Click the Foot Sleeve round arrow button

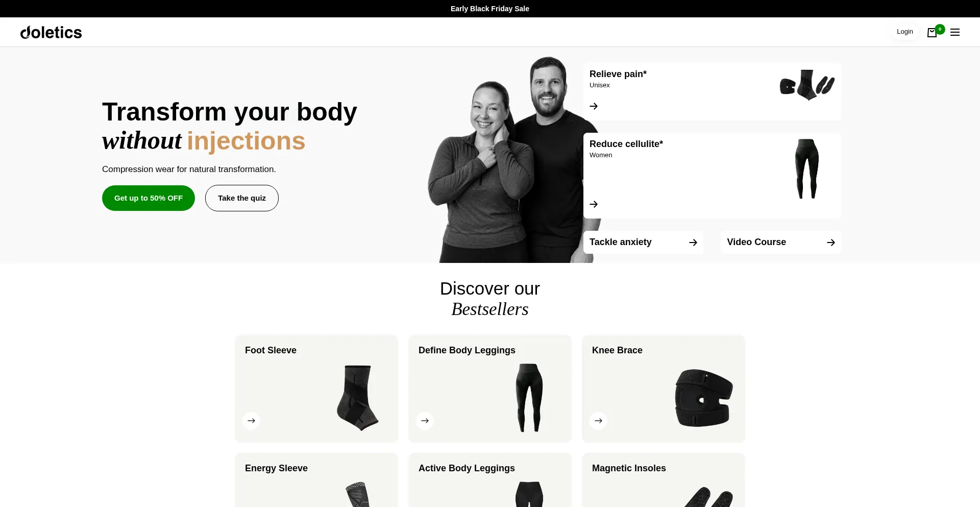tap(251, 421)
